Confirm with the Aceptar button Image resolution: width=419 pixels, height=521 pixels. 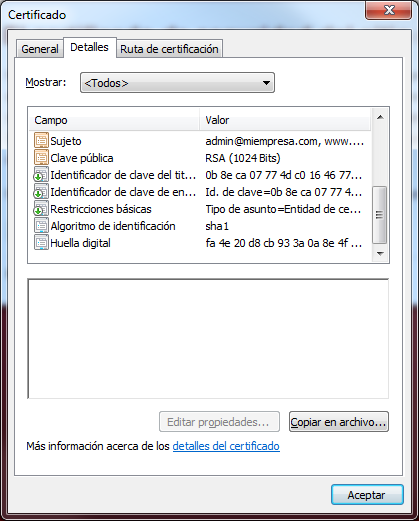pos(367,495)
